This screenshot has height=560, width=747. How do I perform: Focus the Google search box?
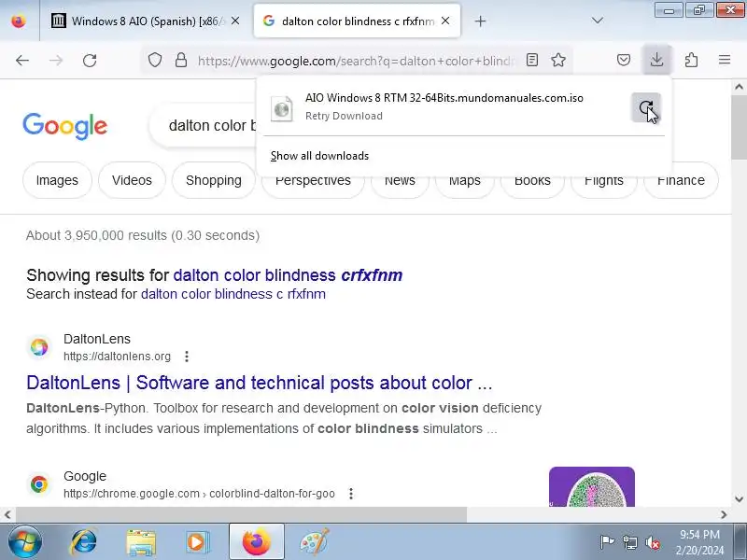pos(204,126)
